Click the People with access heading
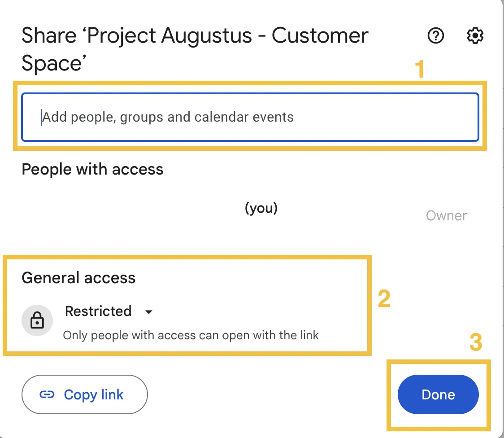The height and width of the screenshot is (438, 504). click(92, 169)
